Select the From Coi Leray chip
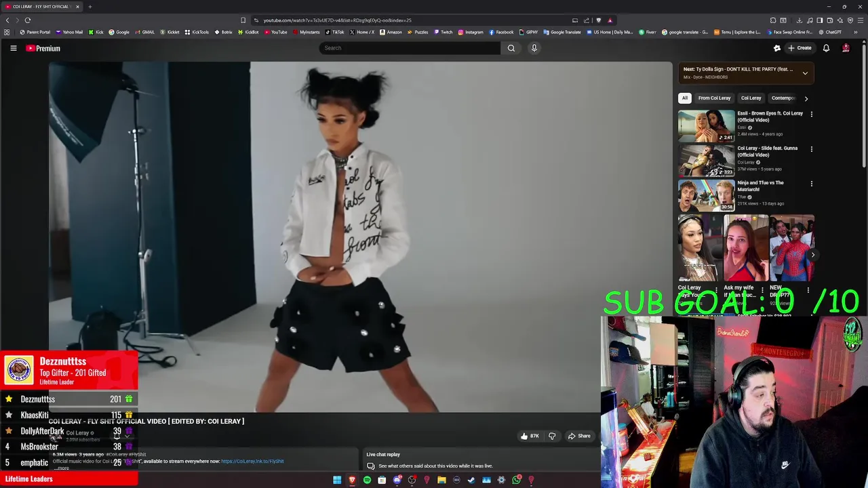Viewport: 868px width, 488px height. (714, 98)
